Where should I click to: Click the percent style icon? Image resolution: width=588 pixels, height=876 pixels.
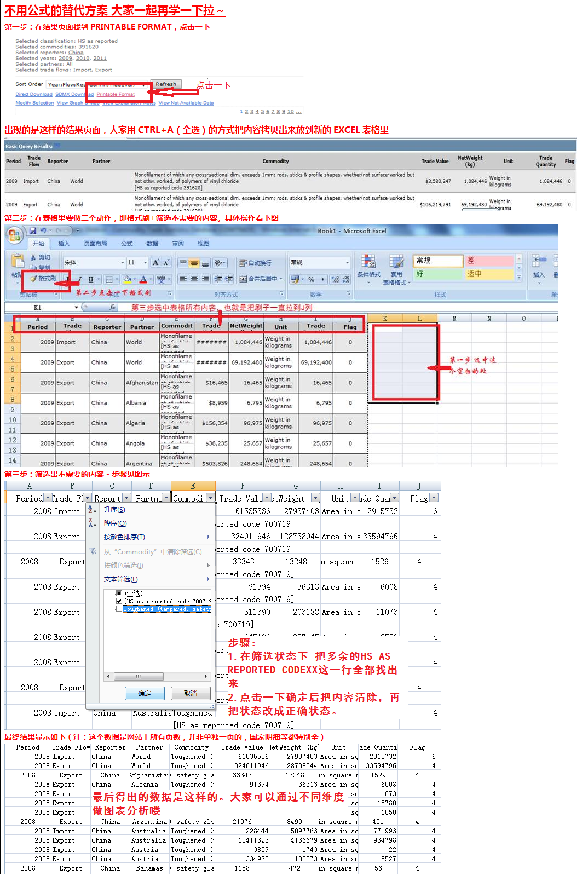tap(311, 279)
